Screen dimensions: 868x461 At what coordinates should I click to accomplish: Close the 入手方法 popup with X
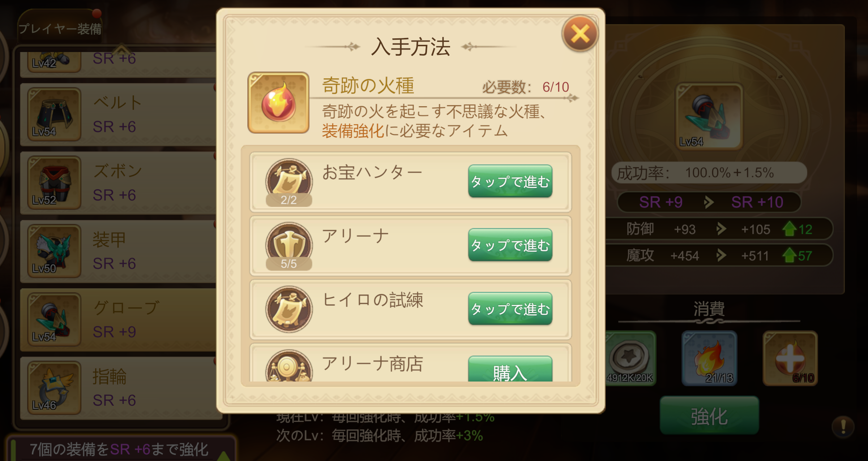click(580, 34)
